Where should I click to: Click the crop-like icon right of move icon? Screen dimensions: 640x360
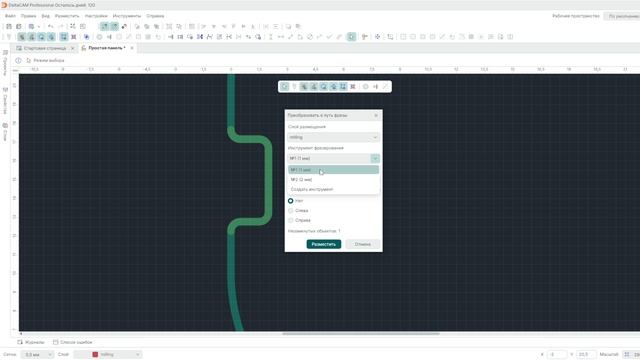point(390,37)
